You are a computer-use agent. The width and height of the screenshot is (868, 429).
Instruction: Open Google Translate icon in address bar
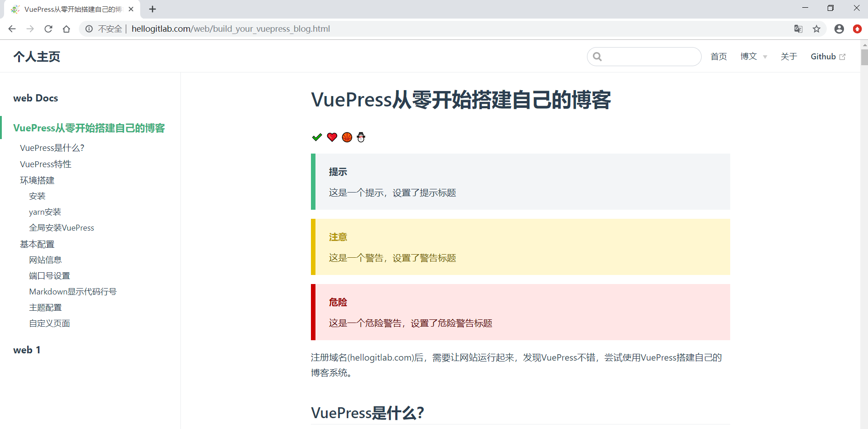point(798,29)
